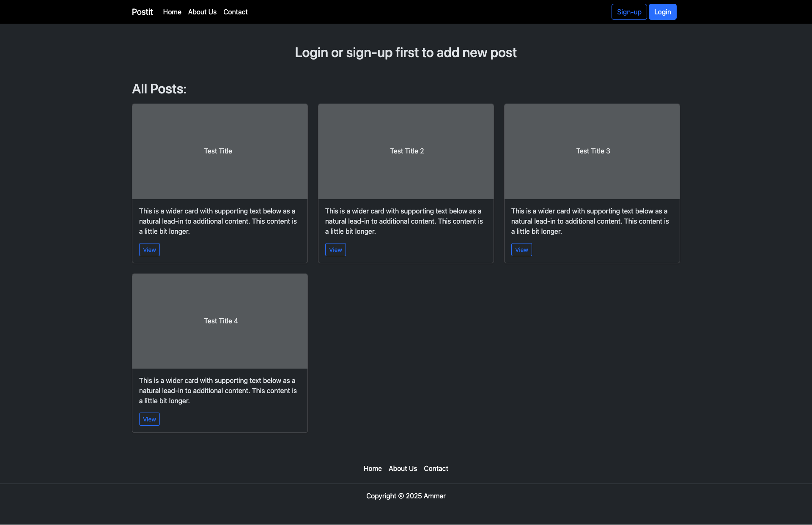Click View on Test Title 3 card
Image resolution: width=812 pixels, height=525 pixels.
[521, 250]
